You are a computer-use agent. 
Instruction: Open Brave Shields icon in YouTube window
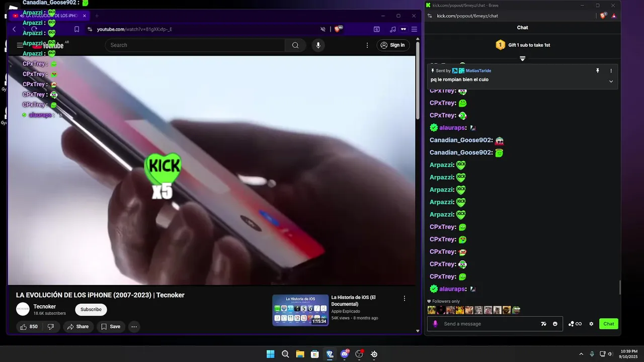pos(338,29)
